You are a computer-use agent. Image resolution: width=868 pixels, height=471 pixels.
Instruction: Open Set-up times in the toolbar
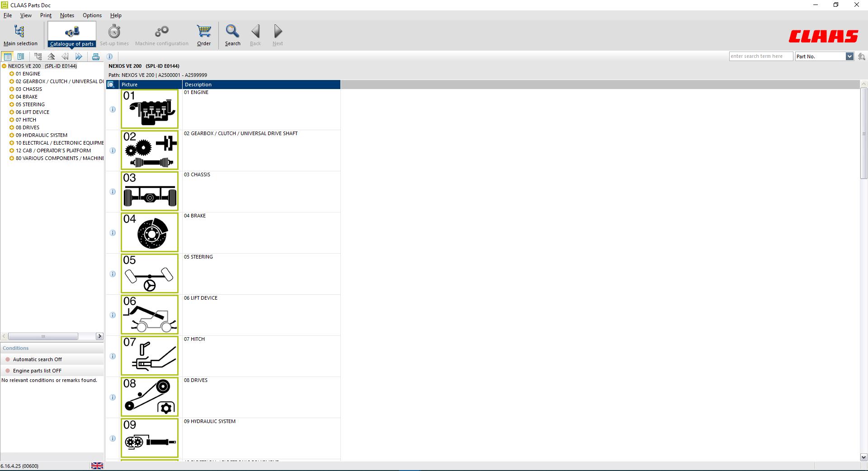114,35
